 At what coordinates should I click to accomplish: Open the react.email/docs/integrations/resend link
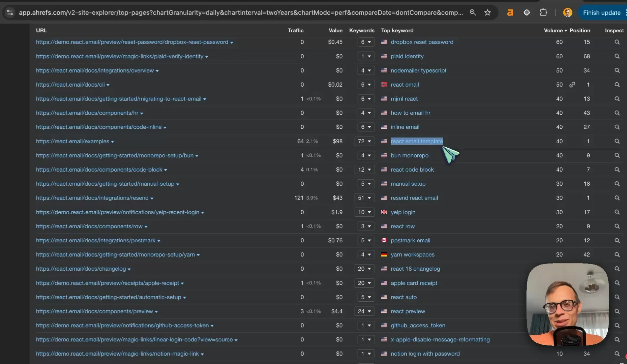pos(92,198)
